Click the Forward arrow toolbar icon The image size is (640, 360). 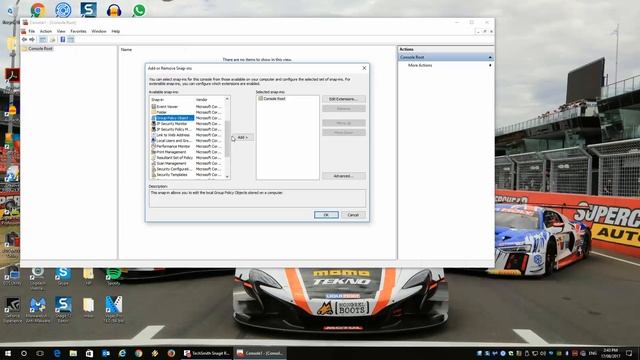point(32,40)
